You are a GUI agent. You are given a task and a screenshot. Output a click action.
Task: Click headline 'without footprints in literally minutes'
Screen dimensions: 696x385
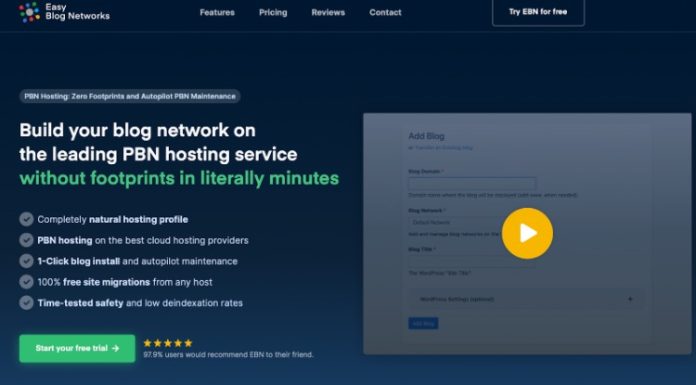pyautogui.click(x=179, y=179)
